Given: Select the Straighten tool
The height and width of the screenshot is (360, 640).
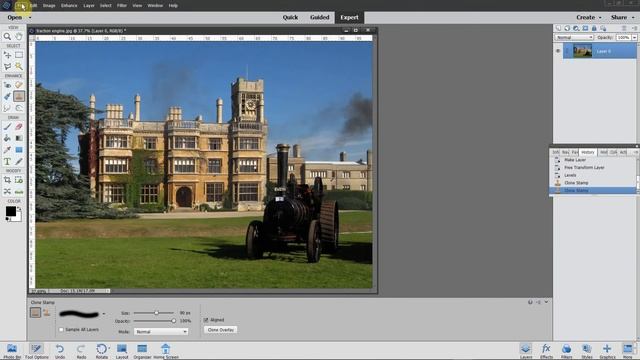Looking at the screenshot, I should click(19, 191).
